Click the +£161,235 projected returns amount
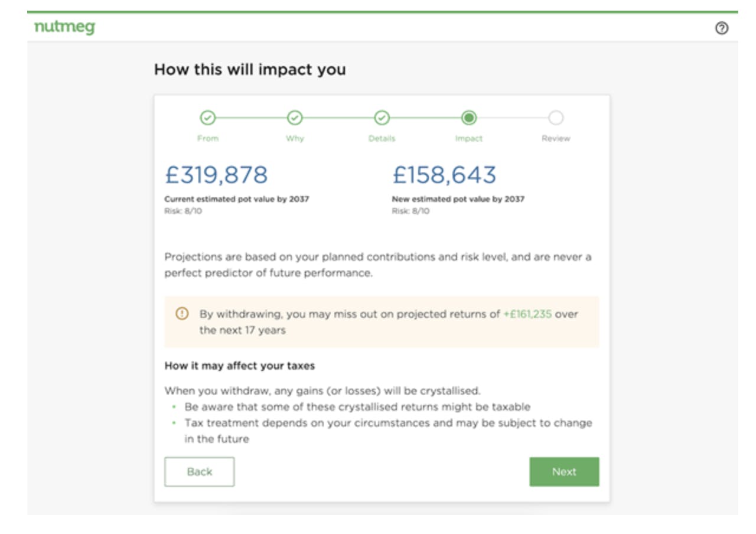 (x=527, y=314)
